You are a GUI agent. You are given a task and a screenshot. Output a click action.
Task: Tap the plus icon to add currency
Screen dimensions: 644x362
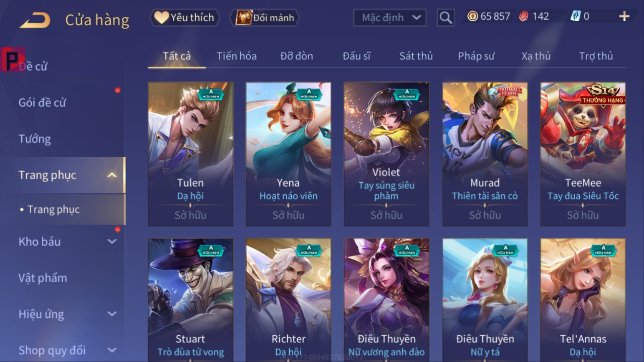624,16
